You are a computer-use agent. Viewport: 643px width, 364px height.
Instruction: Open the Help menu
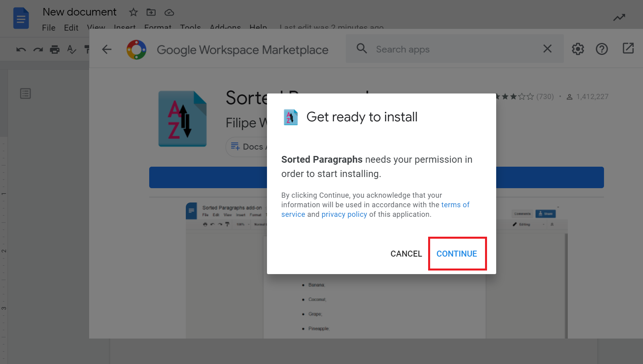[x=258, y=27]
